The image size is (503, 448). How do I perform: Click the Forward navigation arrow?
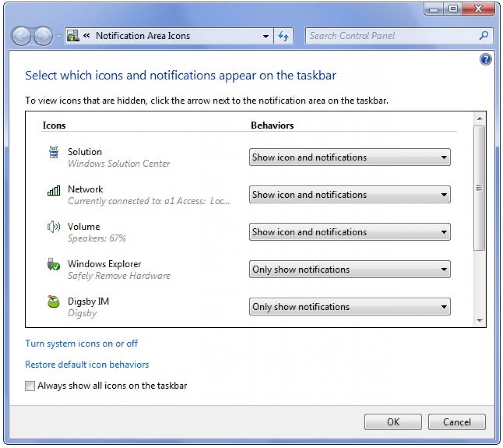(x=43, y=36)
